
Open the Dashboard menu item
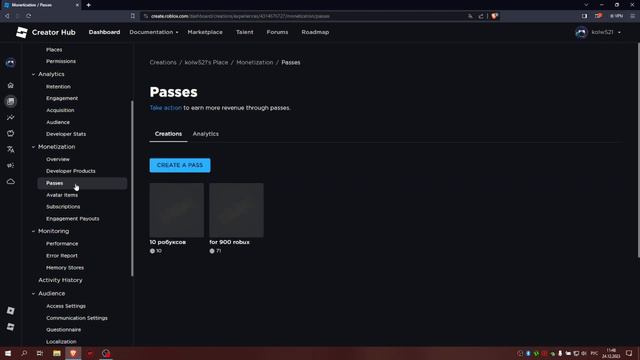[104, 32]
